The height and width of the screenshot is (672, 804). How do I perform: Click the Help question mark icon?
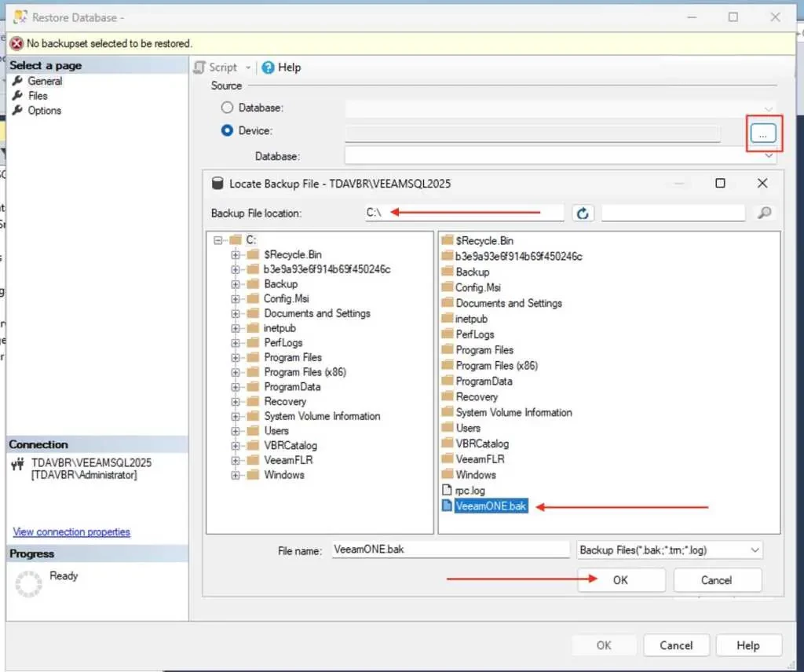(x=268, y=68)
